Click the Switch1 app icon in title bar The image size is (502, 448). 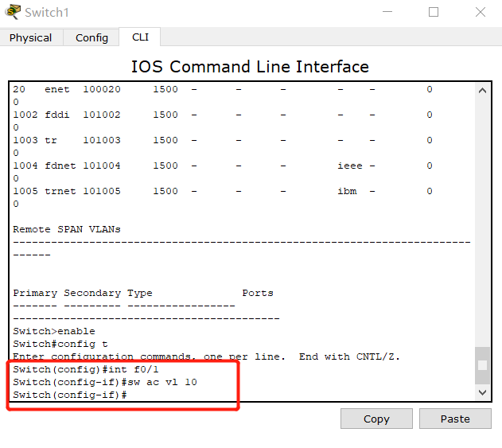pyautogui.click(x=12, y=12)
